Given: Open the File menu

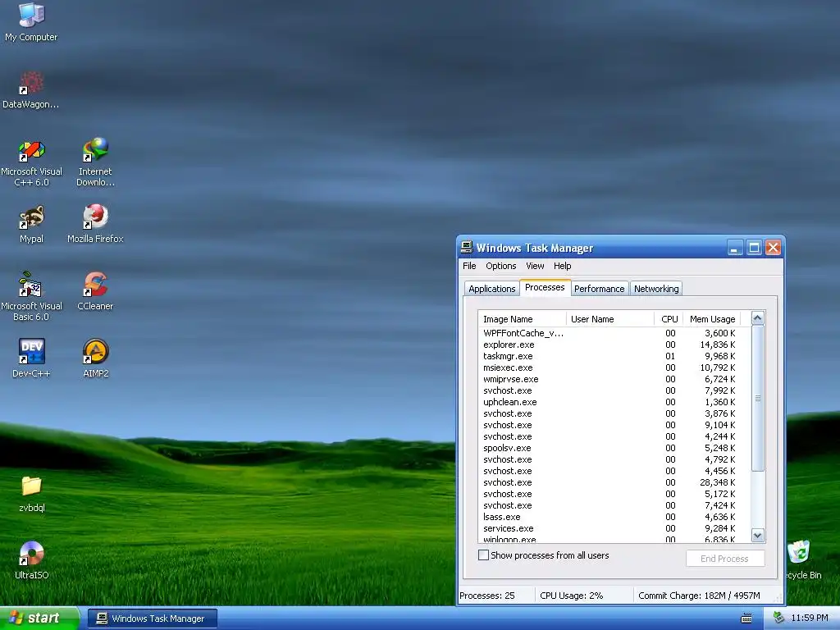Looking at the screenshot, I should coord(469,266).
